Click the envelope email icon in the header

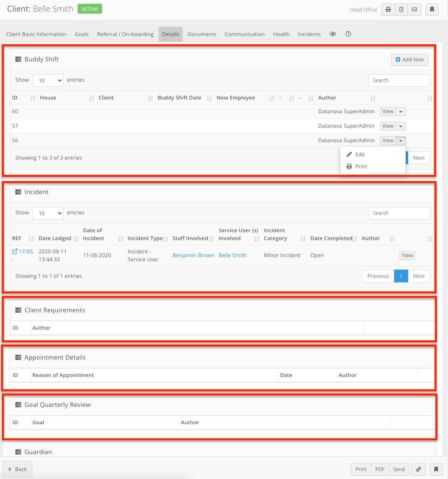(x=414, y=10)
